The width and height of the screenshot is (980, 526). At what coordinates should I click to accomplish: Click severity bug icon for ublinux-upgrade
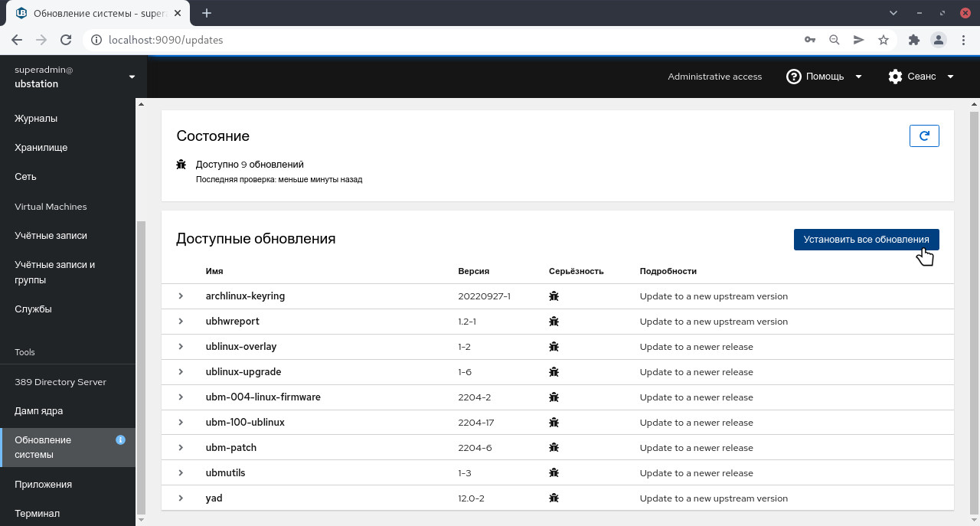click(554, 372)
